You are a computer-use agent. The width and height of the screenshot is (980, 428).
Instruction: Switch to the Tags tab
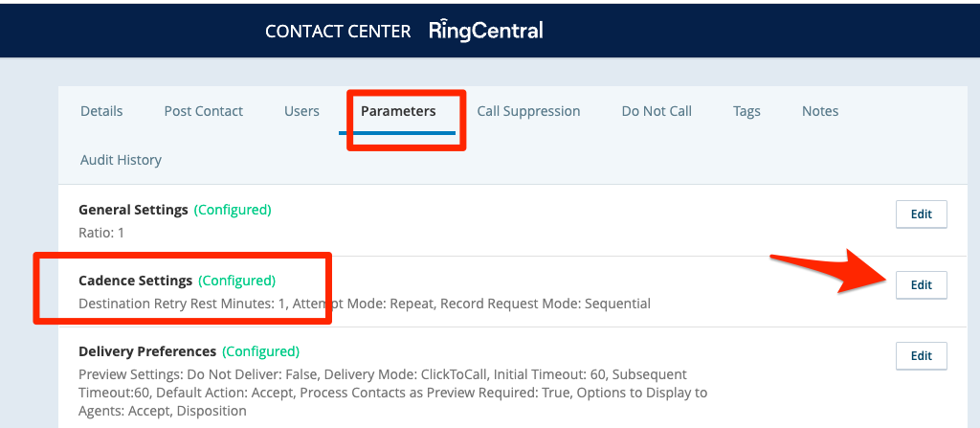(746, 111)
